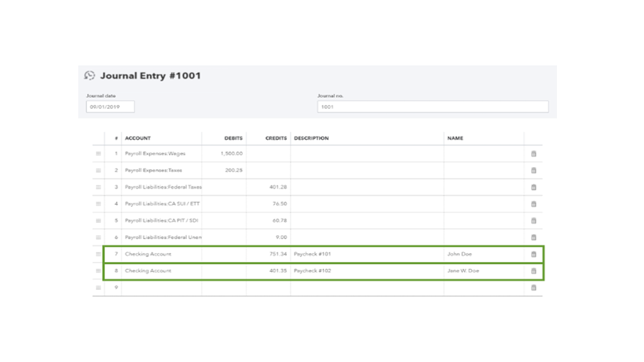
Task: Open account cell in empty row 9
Action: (161, 288)
